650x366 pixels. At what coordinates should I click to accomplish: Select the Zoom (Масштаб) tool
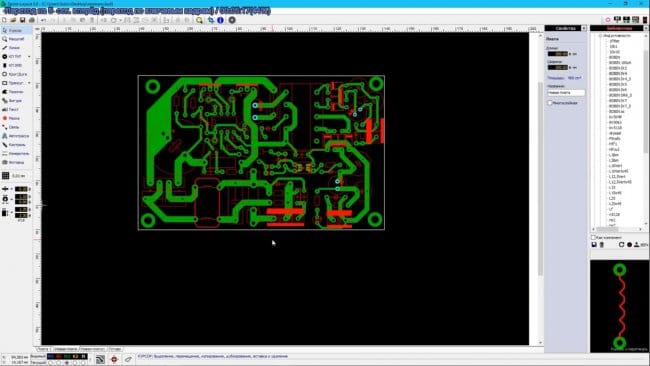coord(14,39)
